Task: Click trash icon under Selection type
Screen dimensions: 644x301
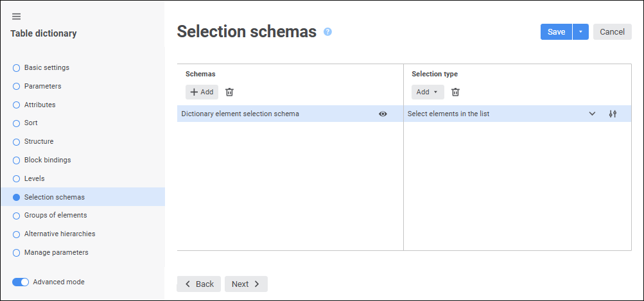Action: tap(455, 92)
